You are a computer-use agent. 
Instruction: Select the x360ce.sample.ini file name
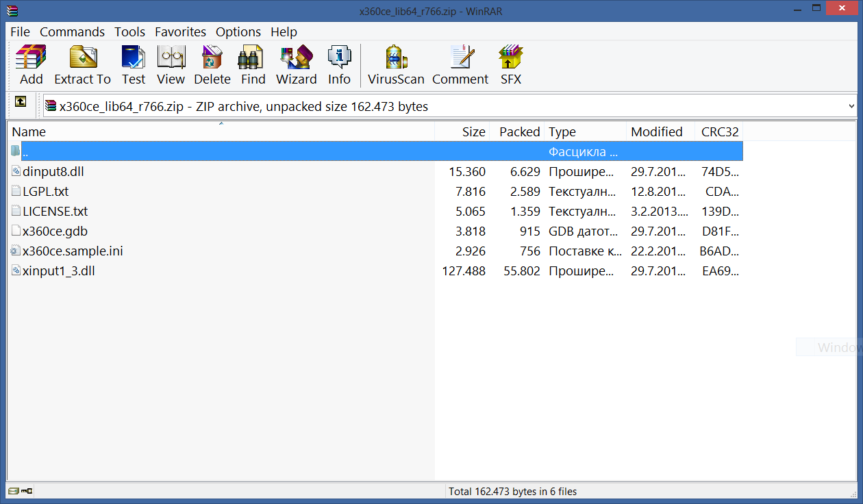pyautogui.click(x=73, y=251)
